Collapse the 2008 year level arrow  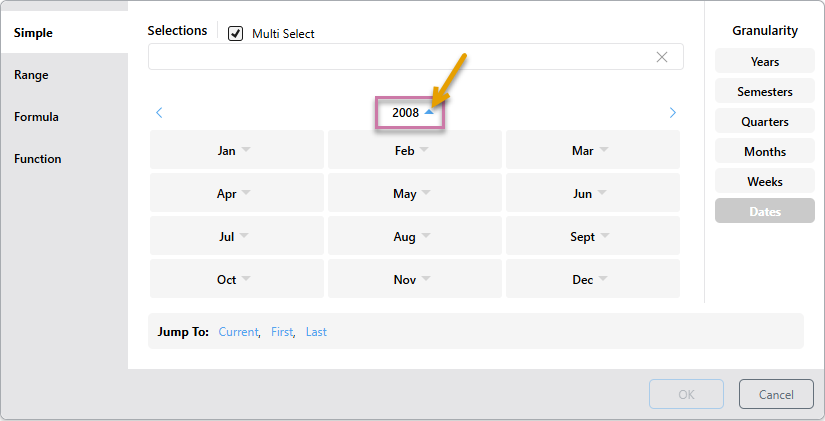(429, 113)
